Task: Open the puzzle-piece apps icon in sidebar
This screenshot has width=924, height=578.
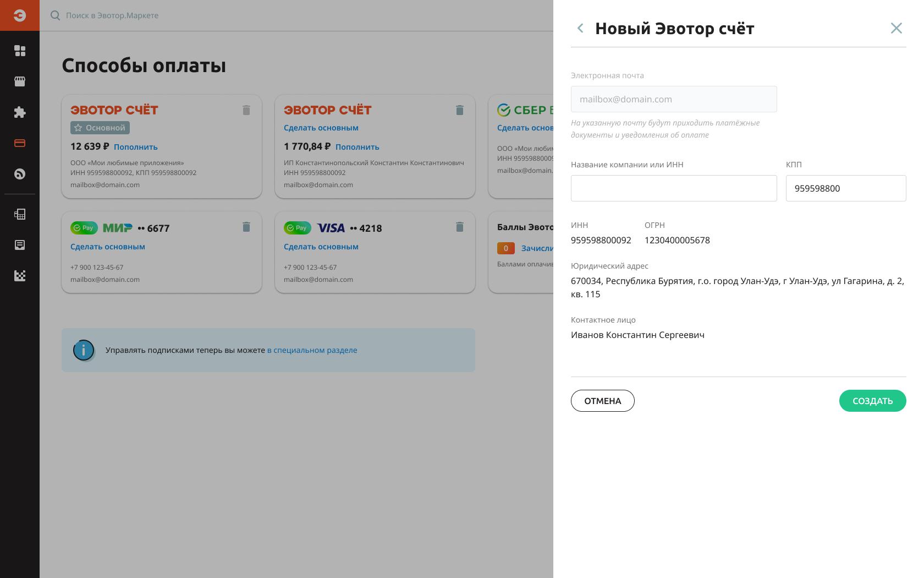Action: [x=20, y=112]
